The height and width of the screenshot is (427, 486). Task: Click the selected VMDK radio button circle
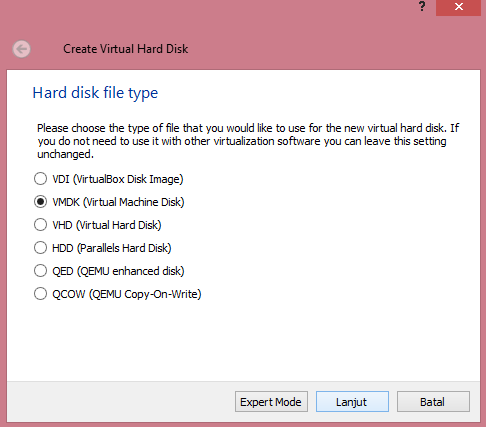(40, 202)
